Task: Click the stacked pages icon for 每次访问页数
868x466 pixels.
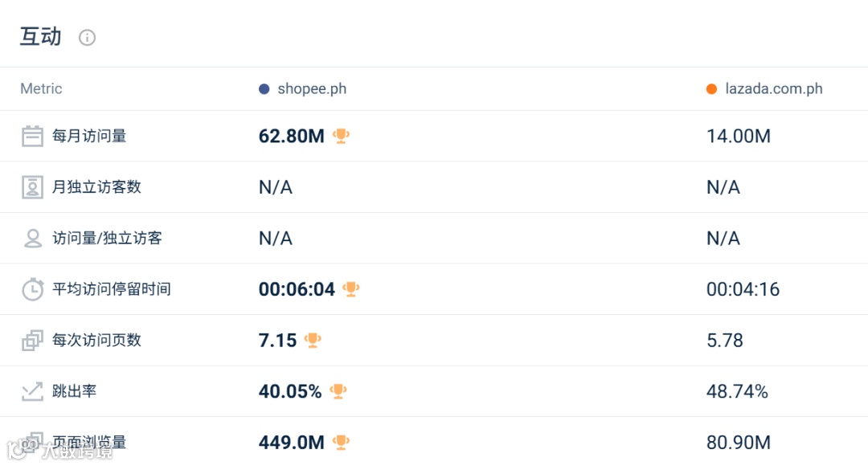Action: click(x=32, y=341)
